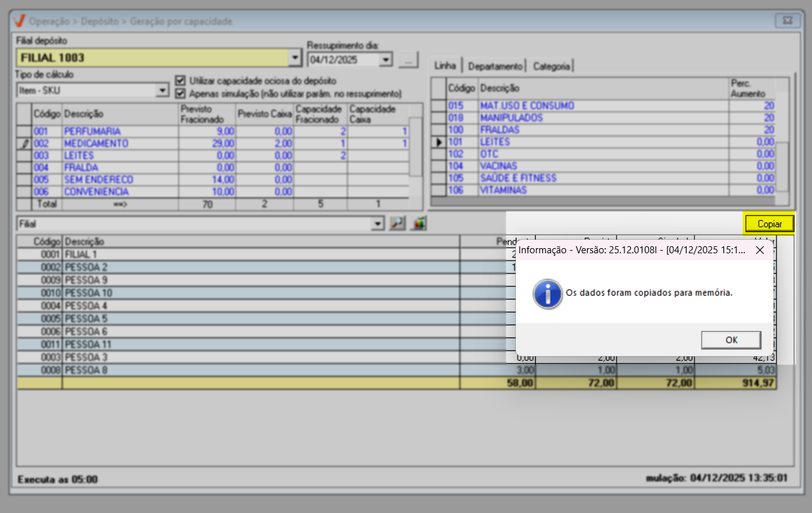Viewport: 812px width, 513px height.
Task: Click the pencil edit marker on MEDICAMENTO row
Action: tap(24, 143)
